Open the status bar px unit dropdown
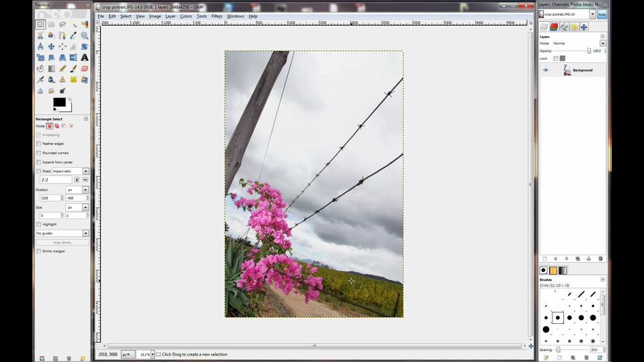Image resolution: width=644 pixels, height=362 pixels. (x=128, y=354)
